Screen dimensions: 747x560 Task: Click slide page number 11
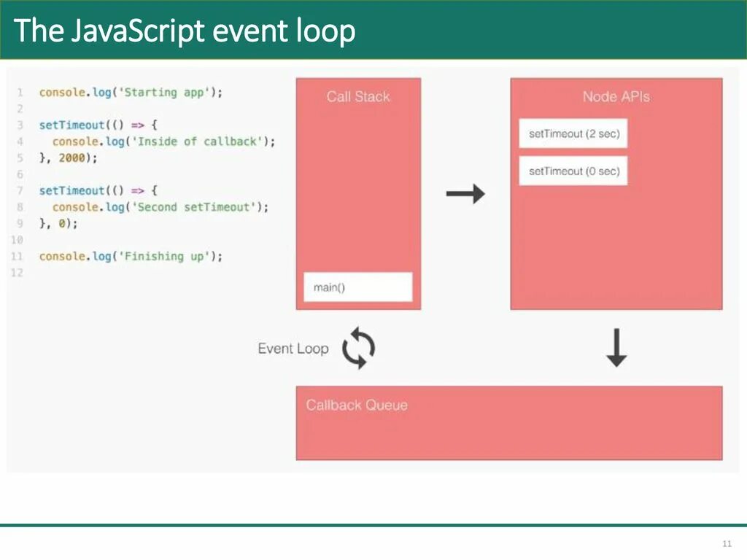click(727, 544)
